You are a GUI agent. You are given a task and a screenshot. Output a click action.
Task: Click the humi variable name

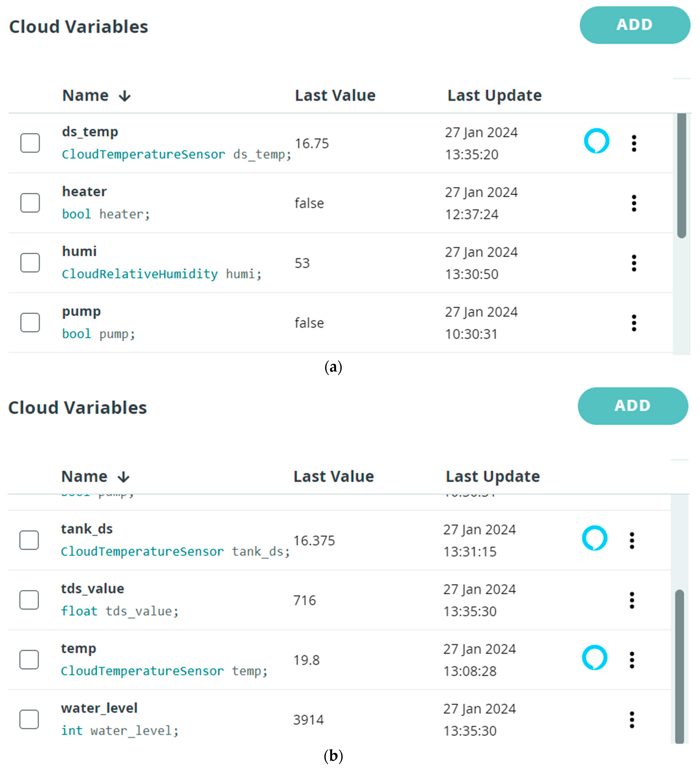coord(79,251)
